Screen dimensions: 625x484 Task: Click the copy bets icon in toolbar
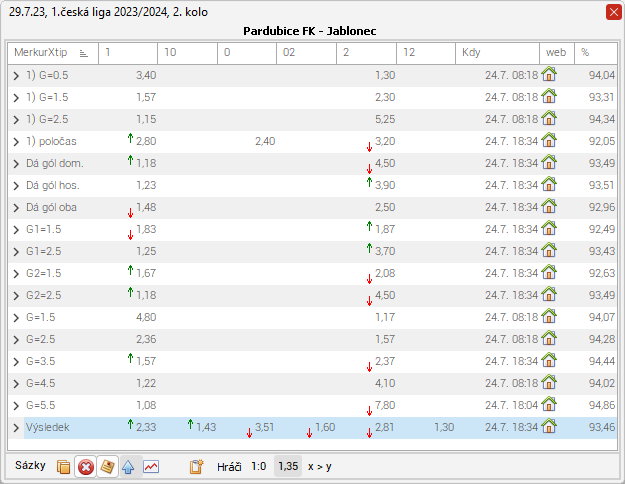tap(63, 466)
